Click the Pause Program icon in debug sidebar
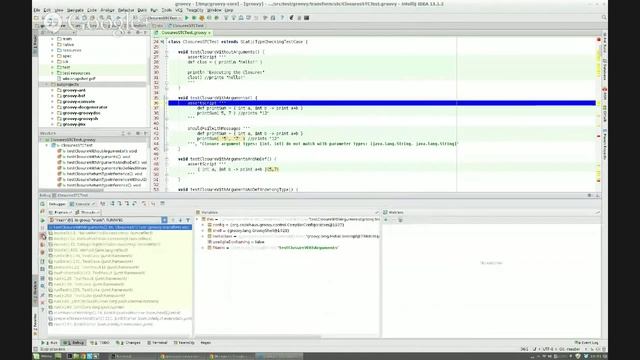The image size is (640, 360). pos(43,228)
